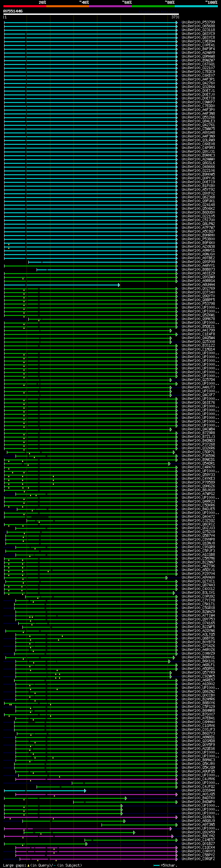Click the white query sequence bar

point(91,14)
